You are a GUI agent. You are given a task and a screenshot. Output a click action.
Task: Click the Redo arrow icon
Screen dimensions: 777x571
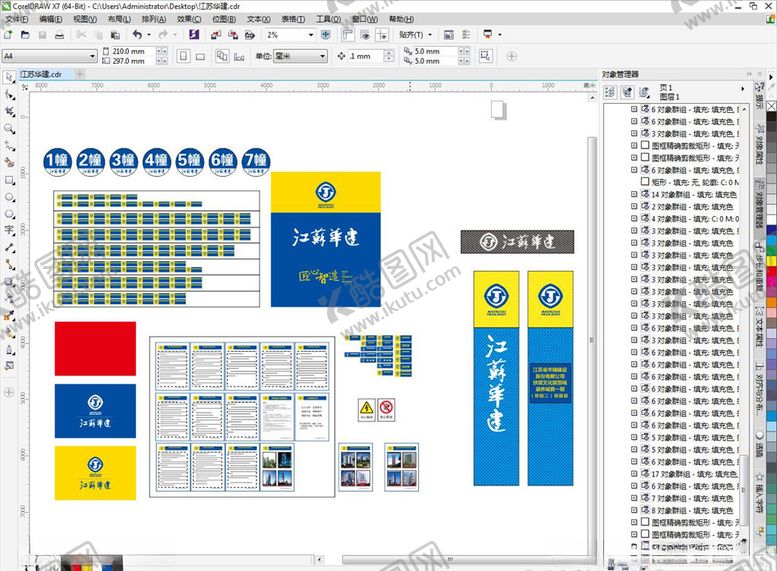pyautogui.click(x=163, y=35)
